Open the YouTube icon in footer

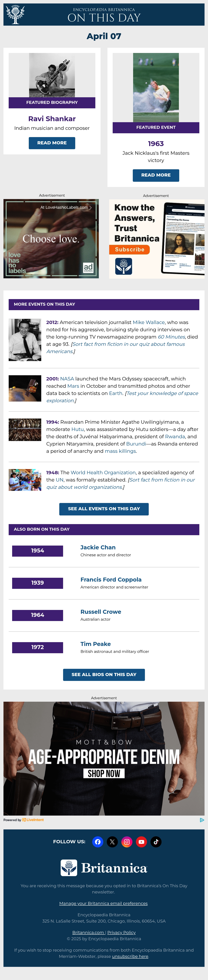pos(141,842)
